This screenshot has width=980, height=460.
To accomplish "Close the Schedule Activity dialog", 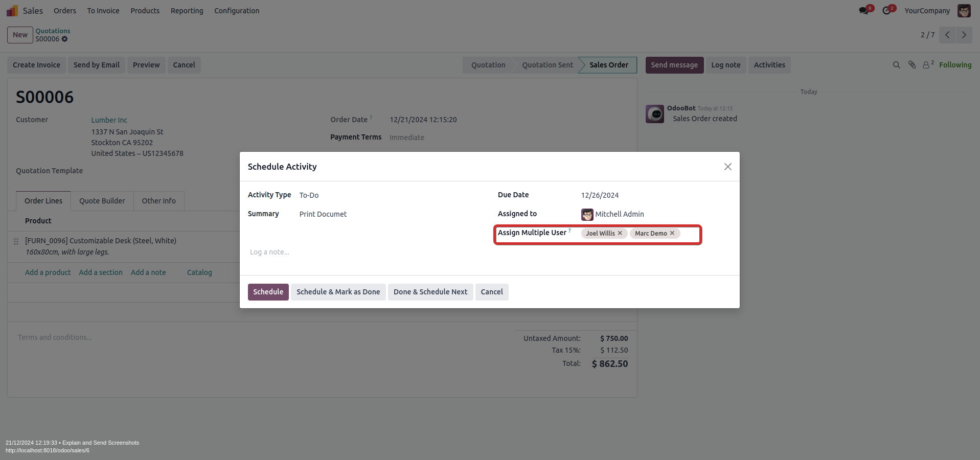I will (x=727, y=167).
